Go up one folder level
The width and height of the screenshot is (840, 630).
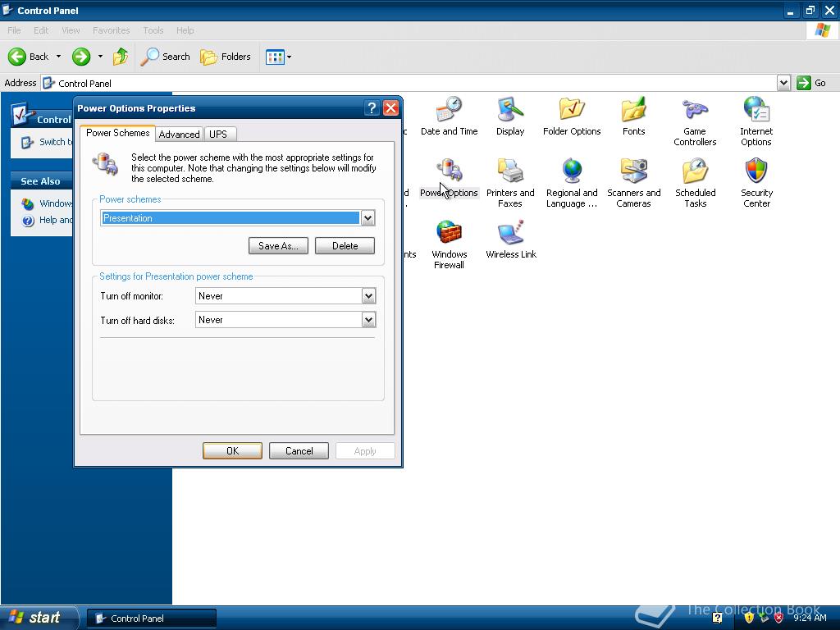click(121, 57)
